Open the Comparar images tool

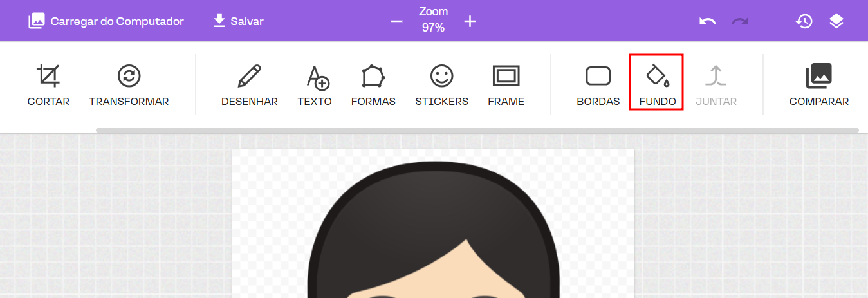(x=818, y=84)
